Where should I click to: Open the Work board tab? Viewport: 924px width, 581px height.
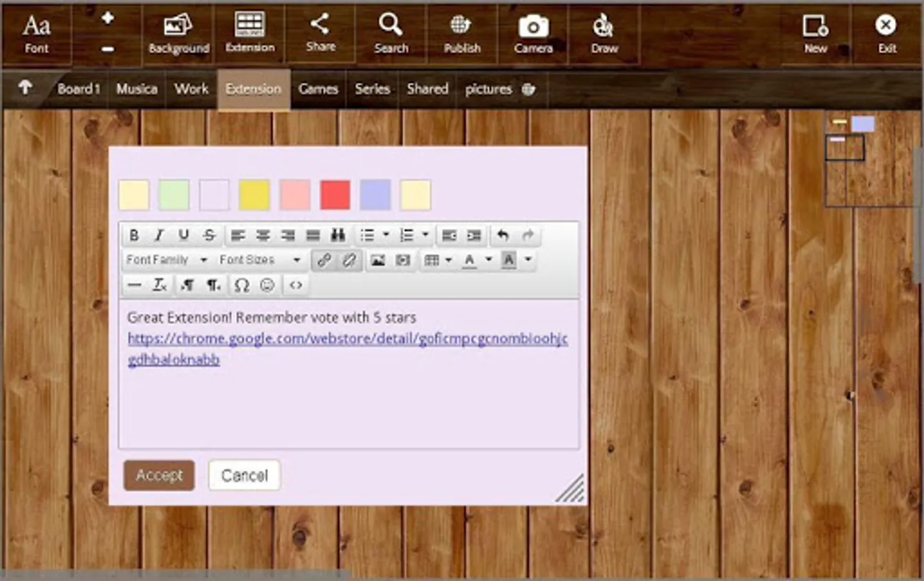point(191,89)
